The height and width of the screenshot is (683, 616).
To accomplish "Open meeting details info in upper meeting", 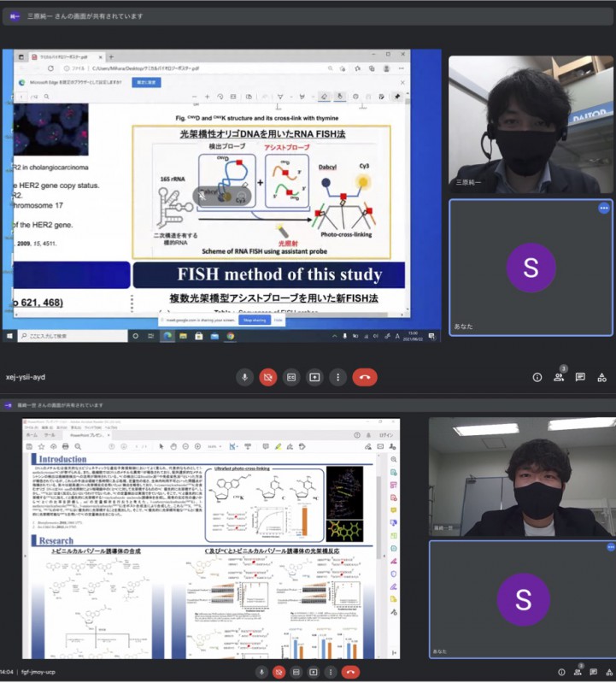I will (537, 377).
